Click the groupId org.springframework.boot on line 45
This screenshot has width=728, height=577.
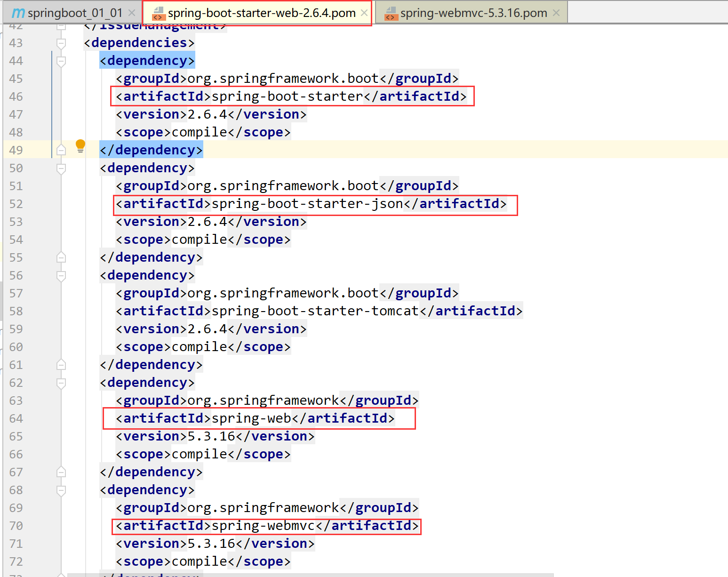(x=283, y=79)
